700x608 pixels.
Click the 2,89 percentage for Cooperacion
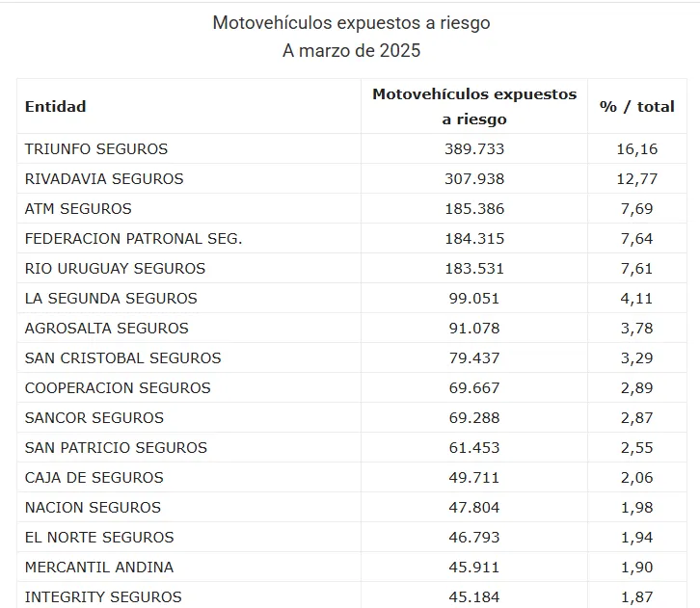[637, 388]
